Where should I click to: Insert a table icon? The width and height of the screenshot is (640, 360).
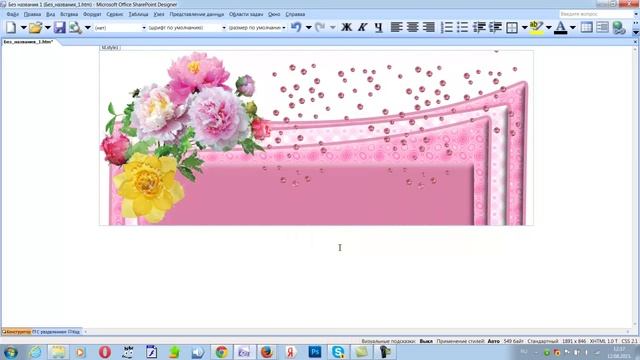(x=587, y=28)
